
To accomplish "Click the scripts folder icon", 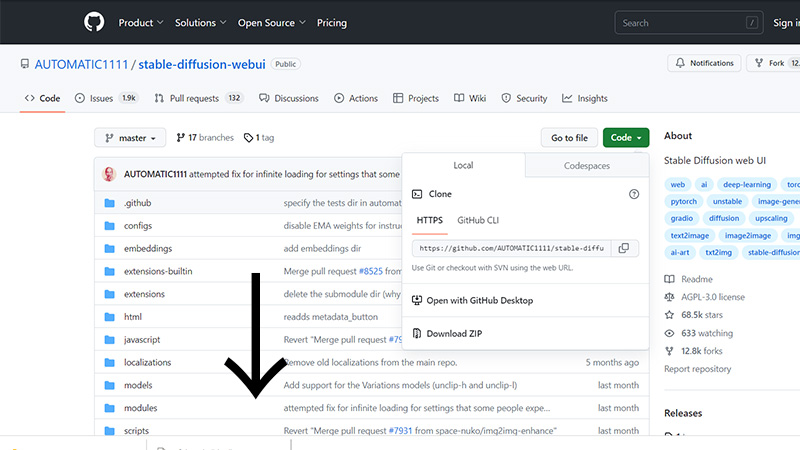I will click(109, 431).
